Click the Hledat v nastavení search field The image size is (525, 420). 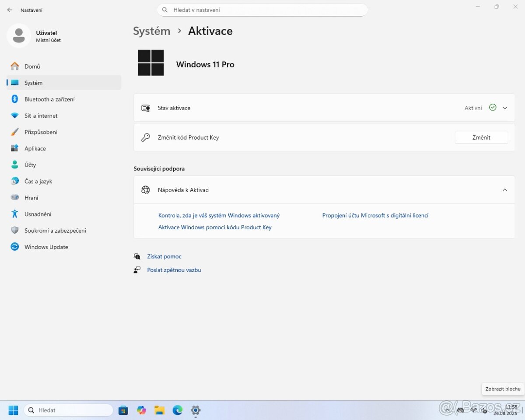pos(262,10)
